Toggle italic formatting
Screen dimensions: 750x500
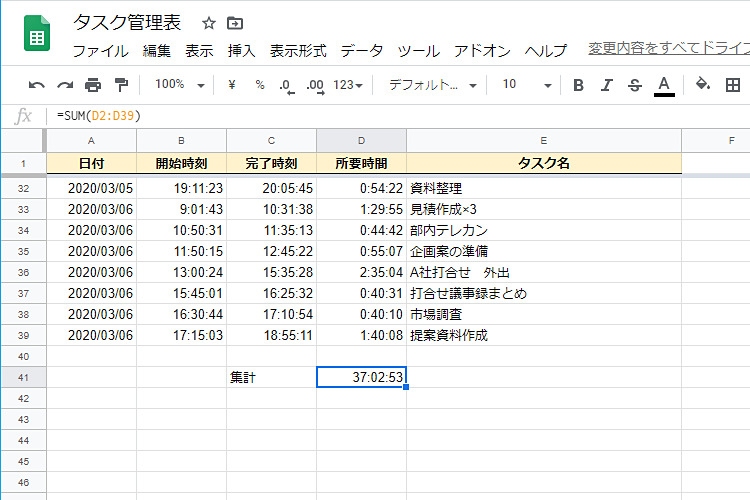point(607,85)
